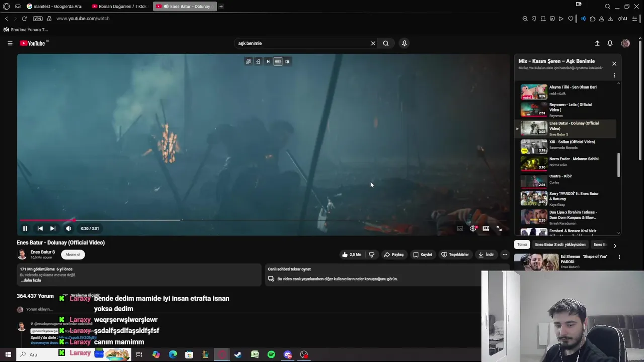Pause the video
Screen dimensions: 644x362
point(25,228)
